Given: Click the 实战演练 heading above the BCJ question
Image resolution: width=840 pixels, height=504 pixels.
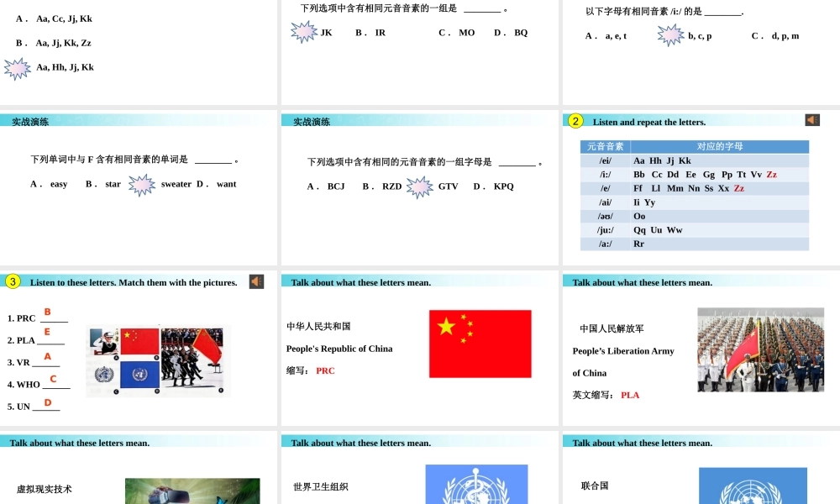Looking at the screenshot, I should pos(312,122).
